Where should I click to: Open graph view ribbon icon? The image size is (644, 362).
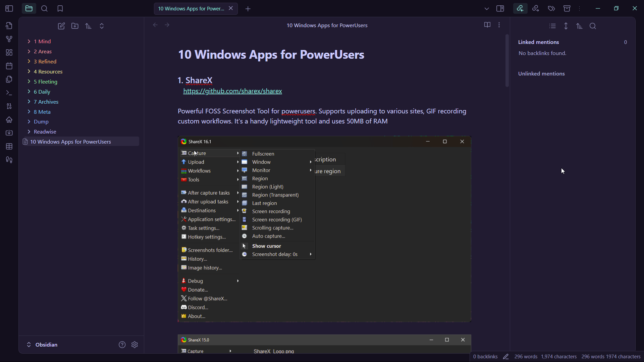pos(9,39)
